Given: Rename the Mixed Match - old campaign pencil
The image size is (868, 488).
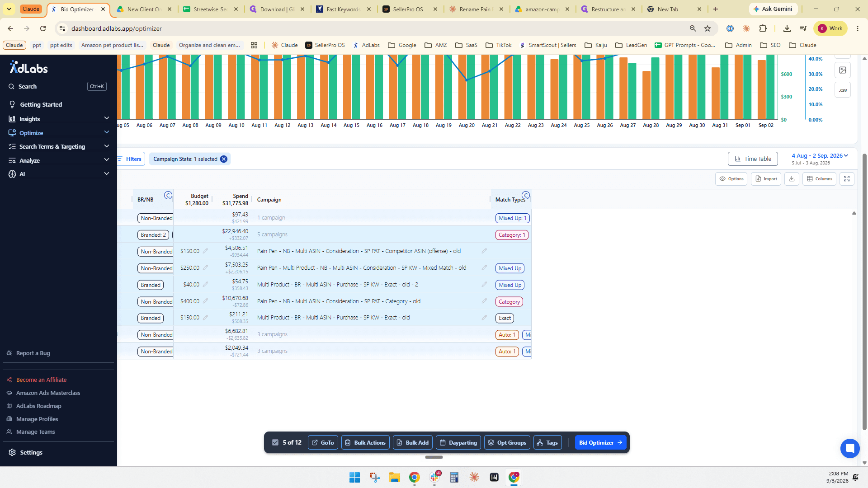Looking at the screenshot, I should tap(484, 267).
